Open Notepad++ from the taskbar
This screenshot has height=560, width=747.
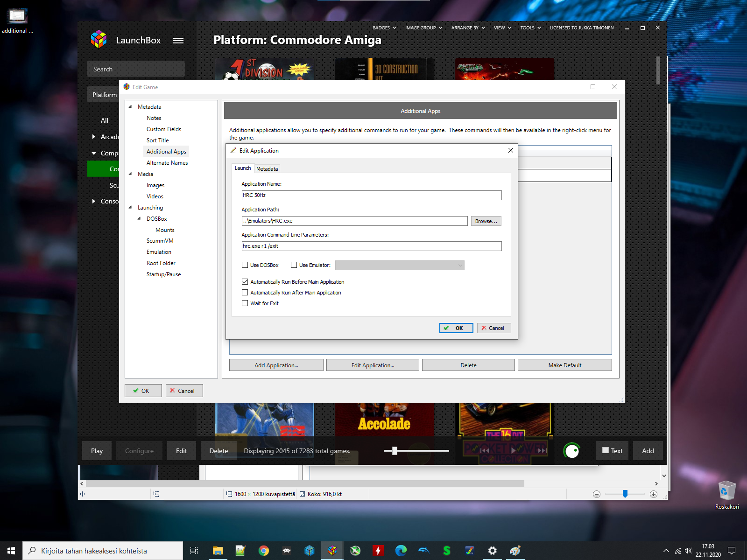[x=240, y=551]
